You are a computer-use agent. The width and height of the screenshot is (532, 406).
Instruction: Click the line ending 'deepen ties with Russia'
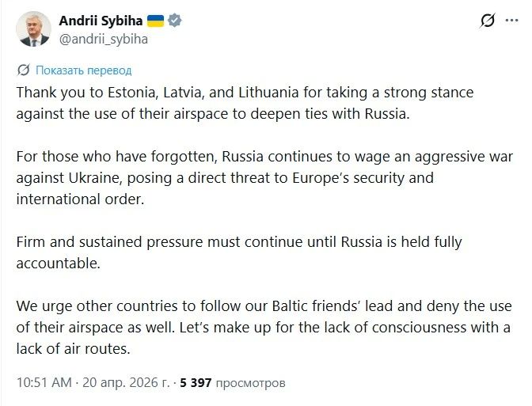212,112
